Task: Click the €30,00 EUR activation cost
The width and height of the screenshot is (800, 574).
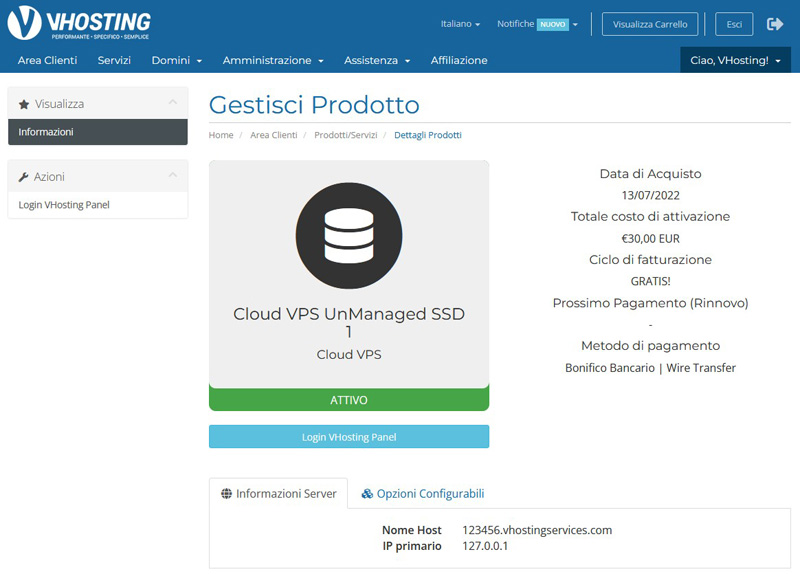Action: point(651,239)
